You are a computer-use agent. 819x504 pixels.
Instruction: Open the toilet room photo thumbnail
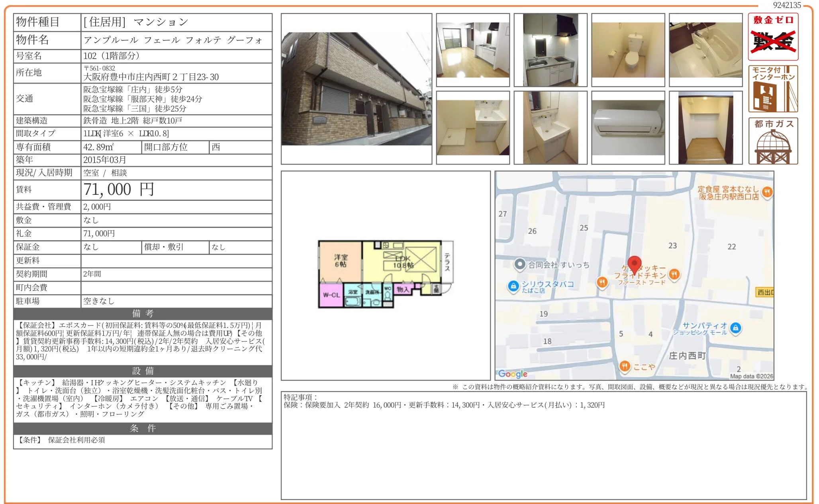pos(628,50)
